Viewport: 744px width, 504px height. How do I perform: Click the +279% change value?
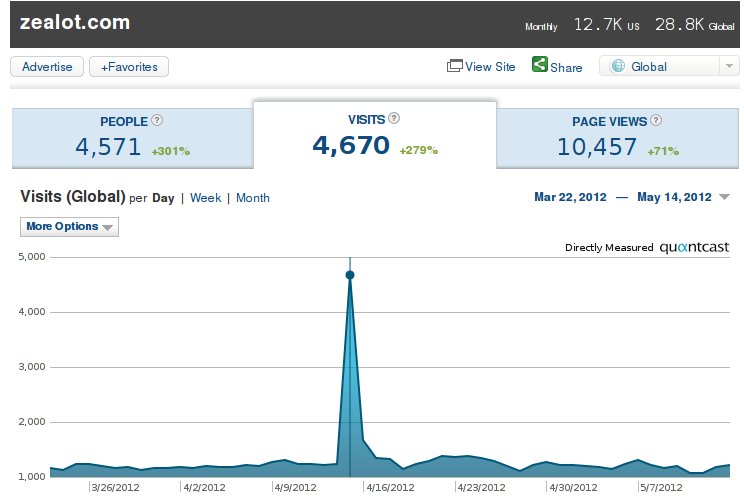(x=418, y=150)
